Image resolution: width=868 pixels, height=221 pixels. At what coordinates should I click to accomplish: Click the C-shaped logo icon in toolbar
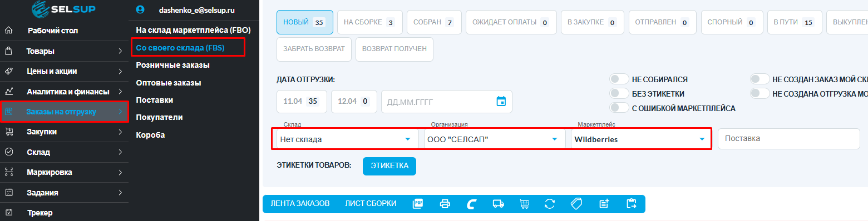pos(471,204)
